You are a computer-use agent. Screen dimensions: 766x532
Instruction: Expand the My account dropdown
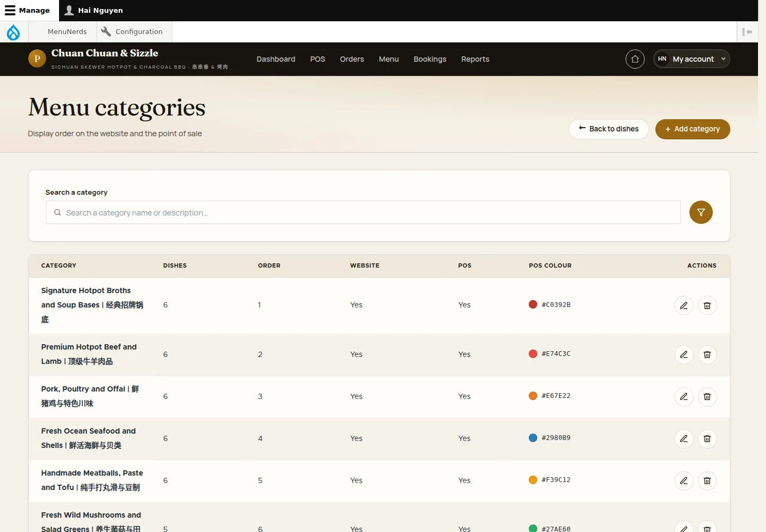(692, 59)
